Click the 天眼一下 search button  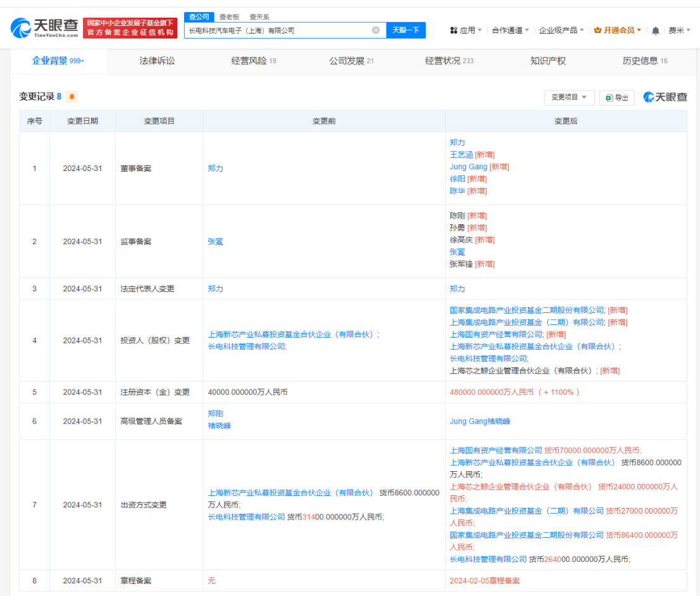(406, 30)
